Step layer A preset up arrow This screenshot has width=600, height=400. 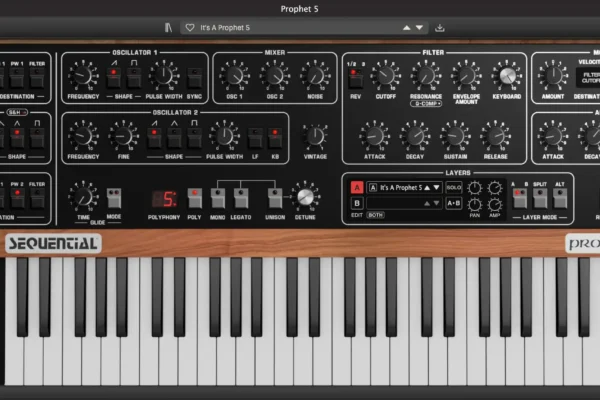point(427,188)
